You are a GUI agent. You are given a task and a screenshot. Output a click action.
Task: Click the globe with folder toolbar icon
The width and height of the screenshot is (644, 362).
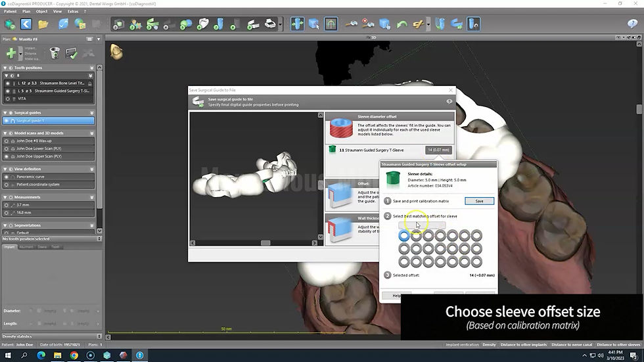80,24
